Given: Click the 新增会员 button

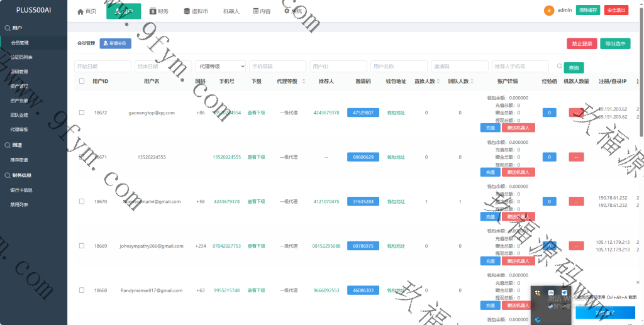Looking at the screenshot, I should (115, 43).
